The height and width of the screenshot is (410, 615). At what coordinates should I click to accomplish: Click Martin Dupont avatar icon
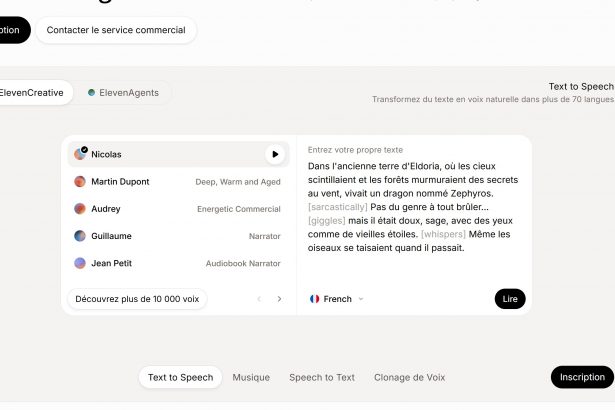pos(80,182)
